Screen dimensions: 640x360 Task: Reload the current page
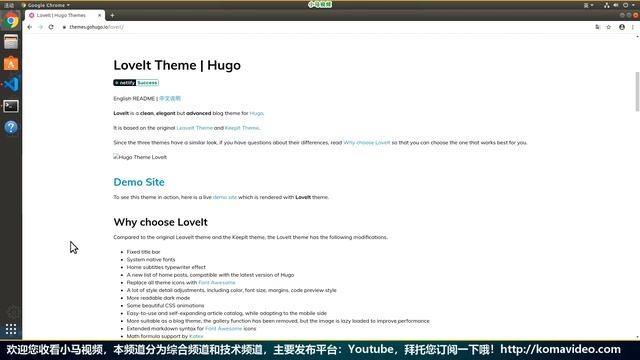click(51, 27)
